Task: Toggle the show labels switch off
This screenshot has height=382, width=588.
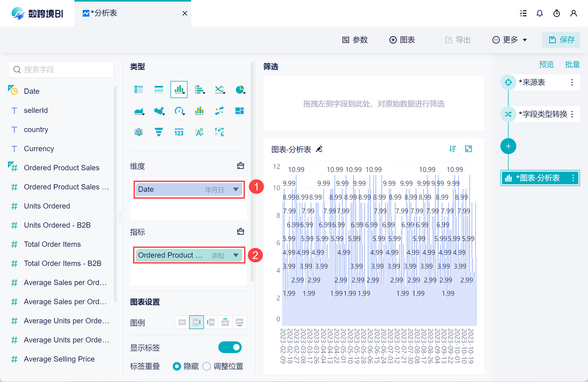Action: tap(230, 347)
